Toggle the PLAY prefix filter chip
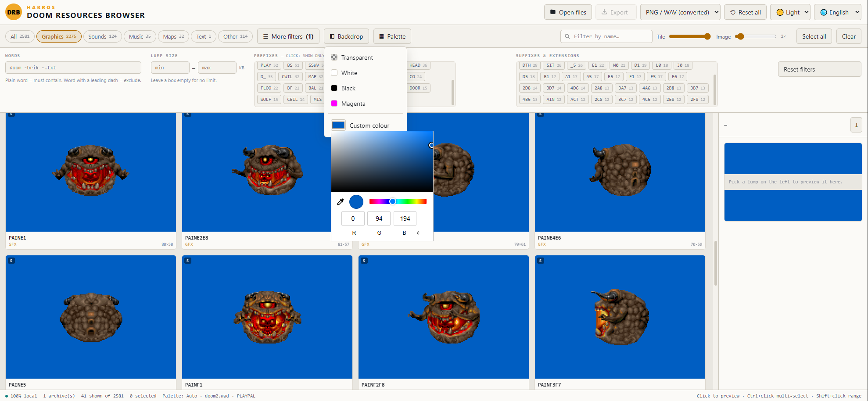868x401 pixels. [269, 65]
